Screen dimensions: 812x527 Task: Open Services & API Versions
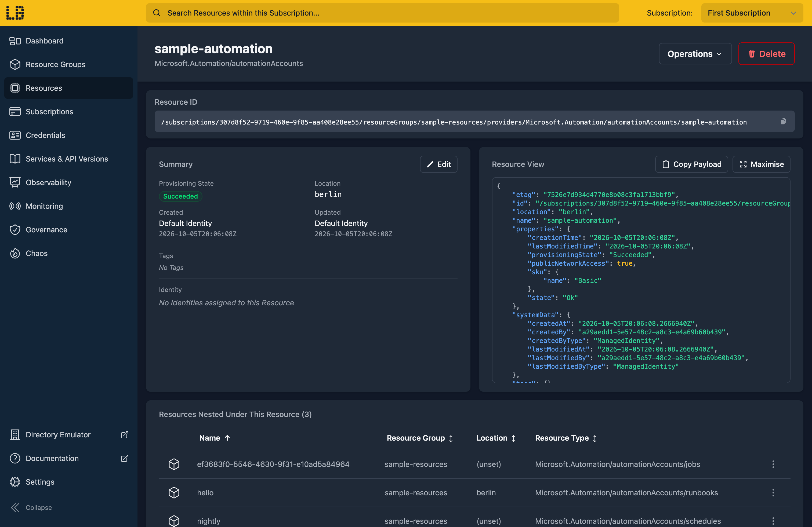(68, 159)
